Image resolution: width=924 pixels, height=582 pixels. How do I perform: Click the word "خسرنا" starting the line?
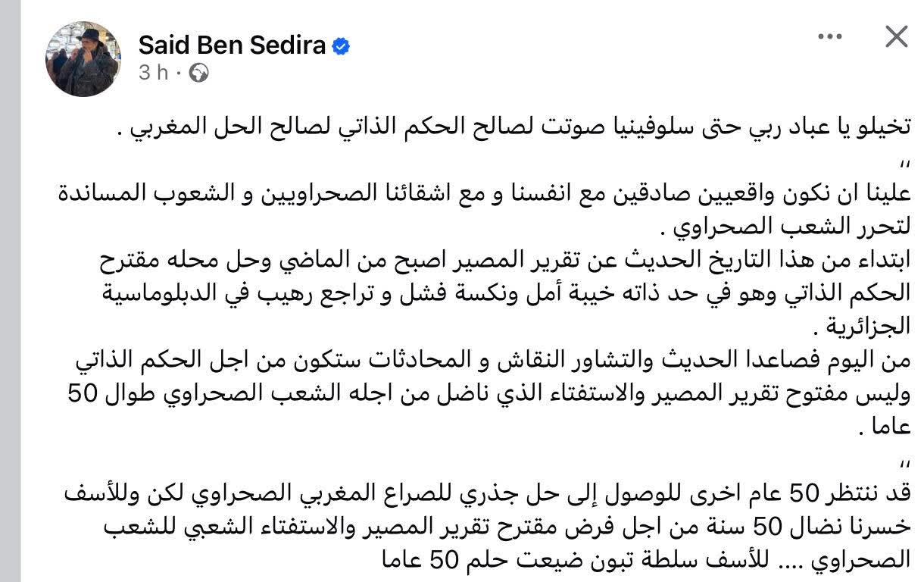[882, 530]
